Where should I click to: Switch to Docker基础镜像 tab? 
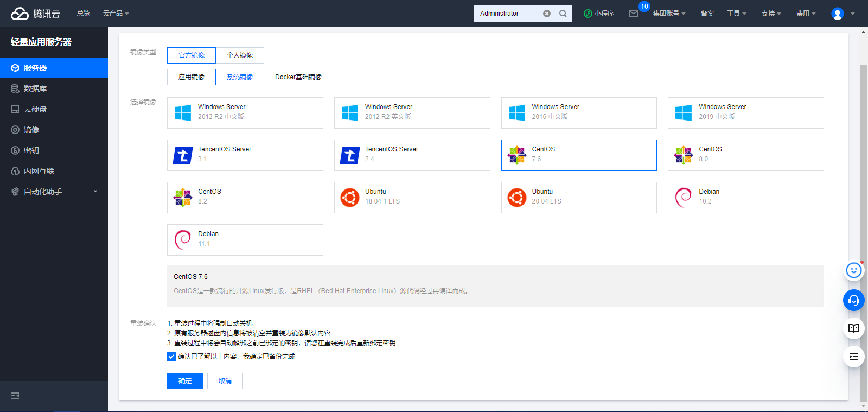(298, 77)
